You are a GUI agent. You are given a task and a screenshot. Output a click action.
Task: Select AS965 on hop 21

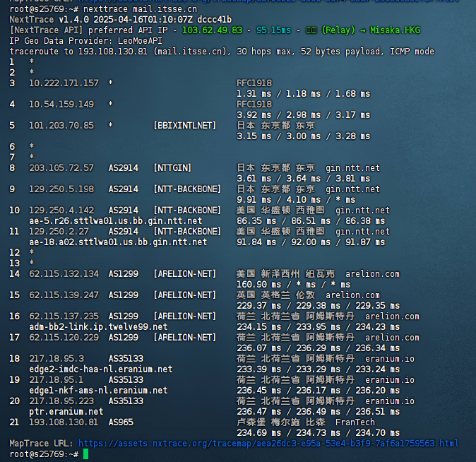click(x=121, y=422)
